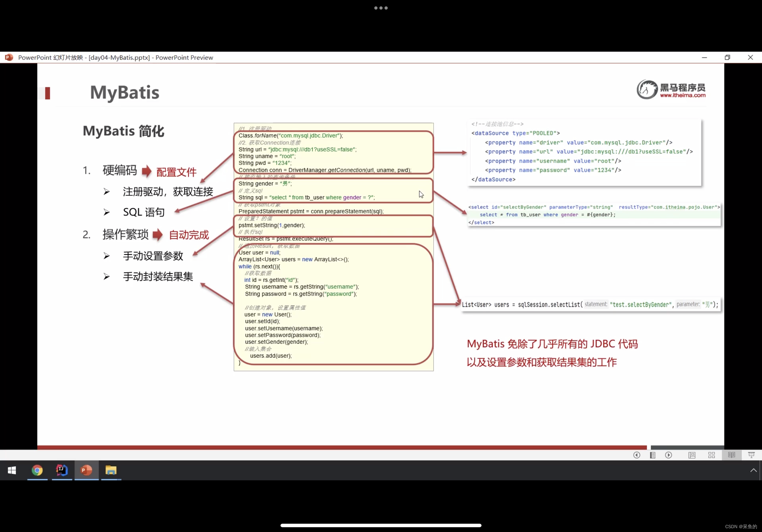Open the slide menu list icon

tap(653, 455)
